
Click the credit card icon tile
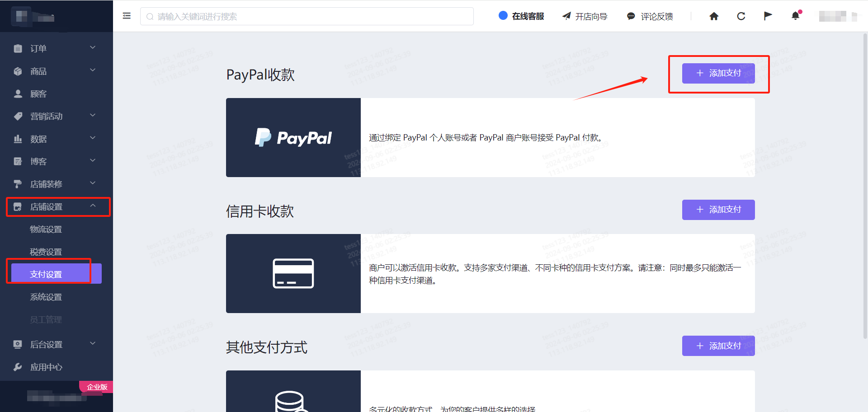point(293,273)
